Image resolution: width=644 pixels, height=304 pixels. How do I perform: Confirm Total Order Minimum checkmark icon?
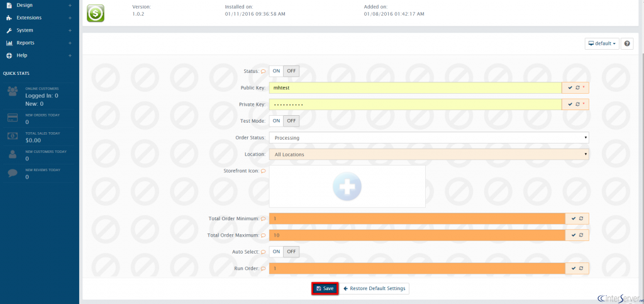click(574, 218)
